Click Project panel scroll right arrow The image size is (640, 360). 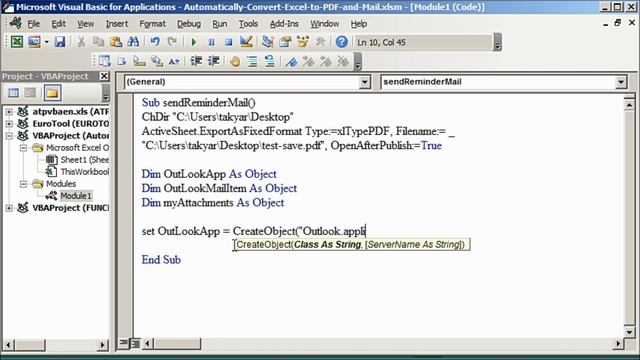coord(102,345)
